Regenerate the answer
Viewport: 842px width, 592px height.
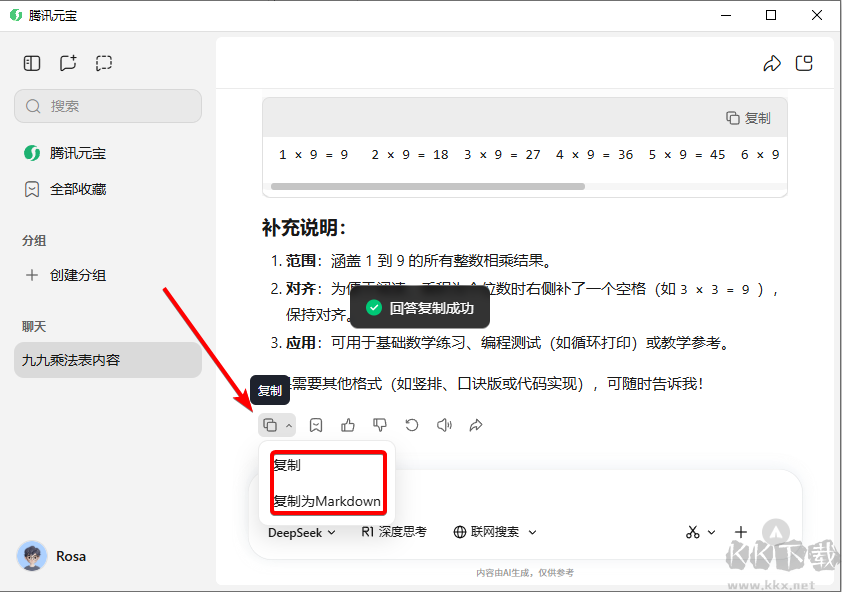tap(411, 425)
